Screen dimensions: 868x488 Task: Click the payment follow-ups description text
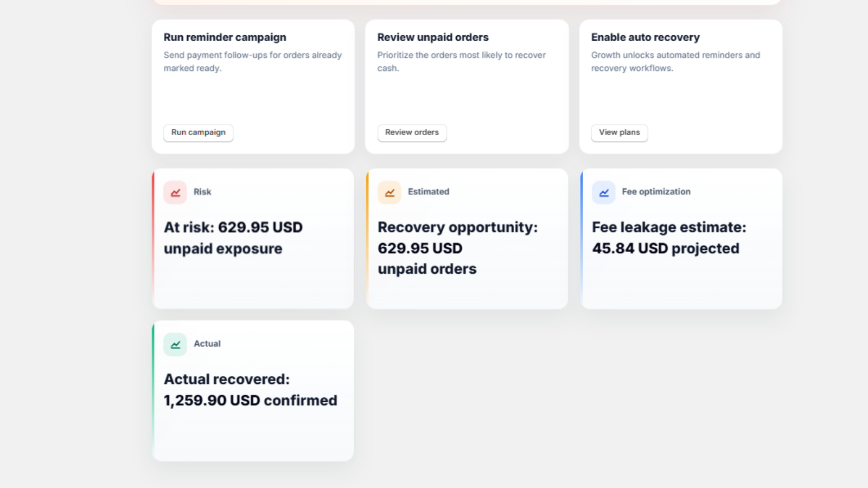(253, 62)
